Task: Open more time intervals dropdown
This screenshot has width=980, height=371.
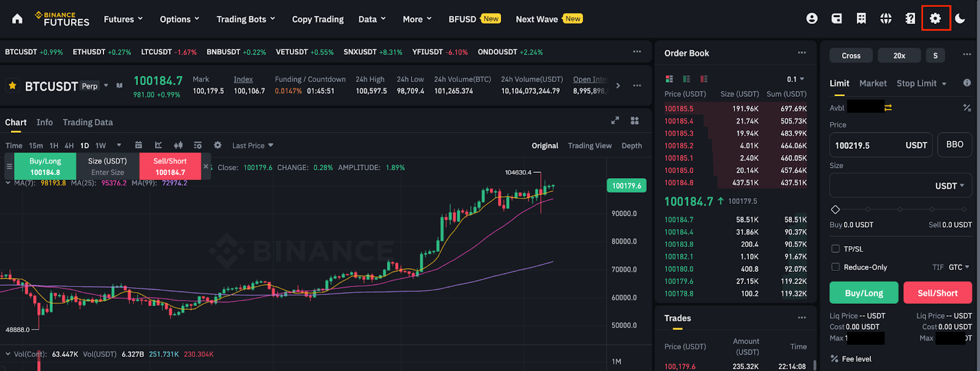Action: [119, 145]
